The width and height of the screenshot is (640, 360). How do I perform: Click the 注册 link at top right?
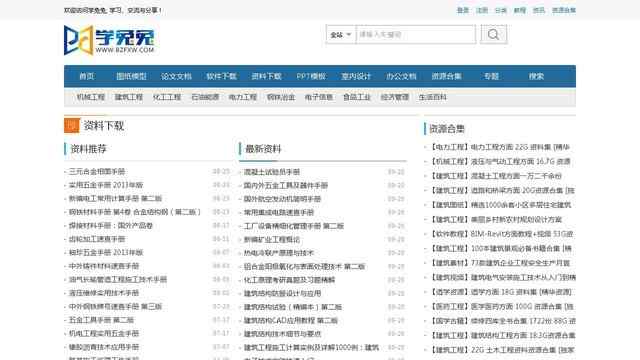click(482, 10)
